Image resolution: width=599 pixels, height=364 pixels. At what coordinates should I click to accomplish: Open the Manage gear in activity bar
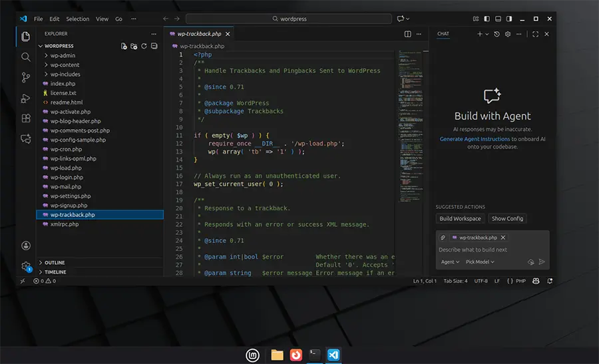[25, 266]
